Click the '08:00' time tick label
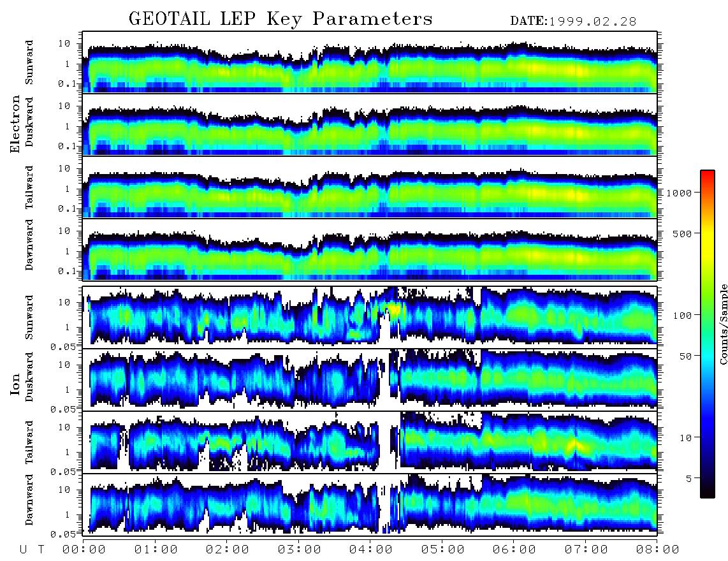Viewport: 728px width, 561px height. click(x=658, y=550)
